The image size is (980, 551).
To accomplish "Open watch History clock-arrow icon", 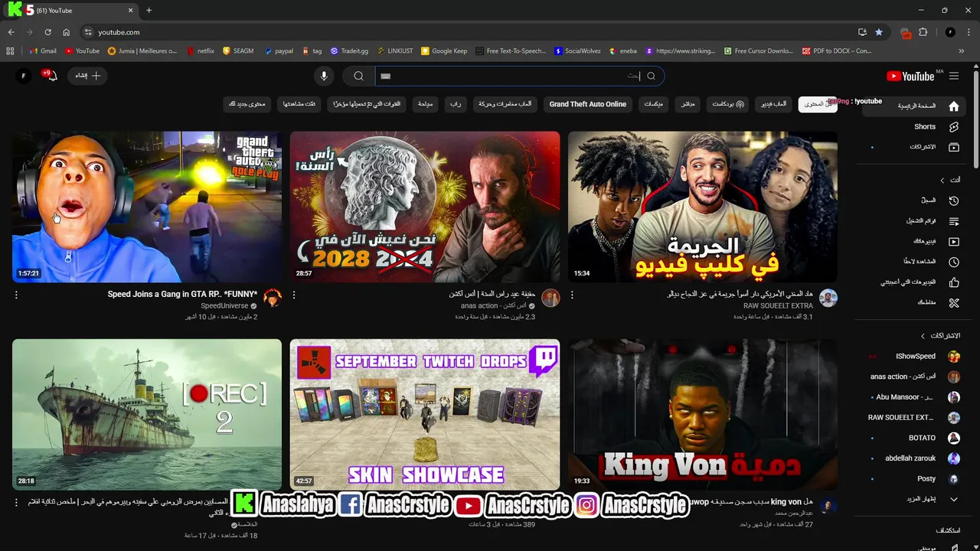I will pos(953,201).
